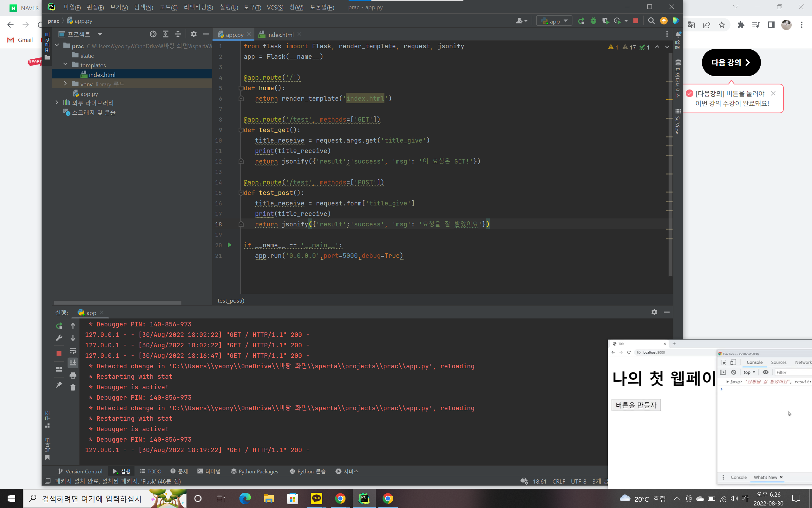Rerun app from the Run tool window

click(x=59, y=325)
